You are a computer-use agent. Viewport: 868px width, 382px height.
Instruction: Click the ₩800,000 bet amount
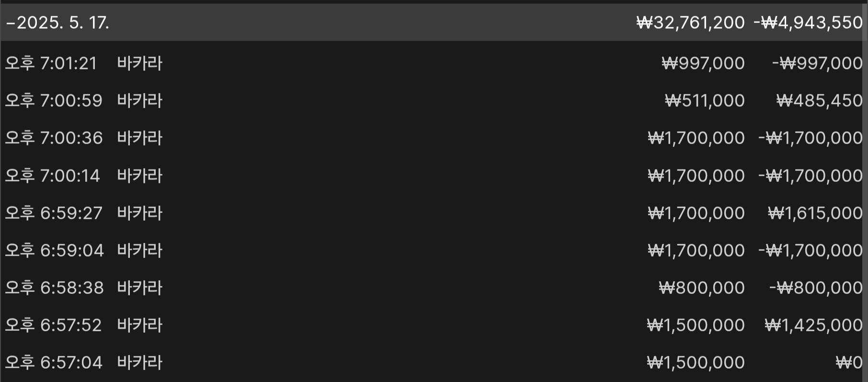[702, 288]
